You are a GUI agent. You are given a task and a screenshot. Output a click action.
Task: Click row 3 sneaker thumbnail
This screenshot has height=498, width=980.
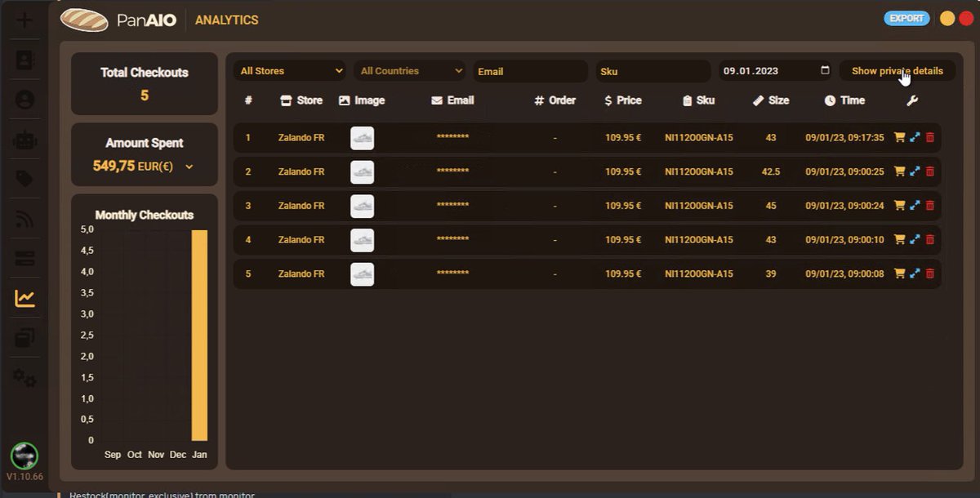pos(363,206)
